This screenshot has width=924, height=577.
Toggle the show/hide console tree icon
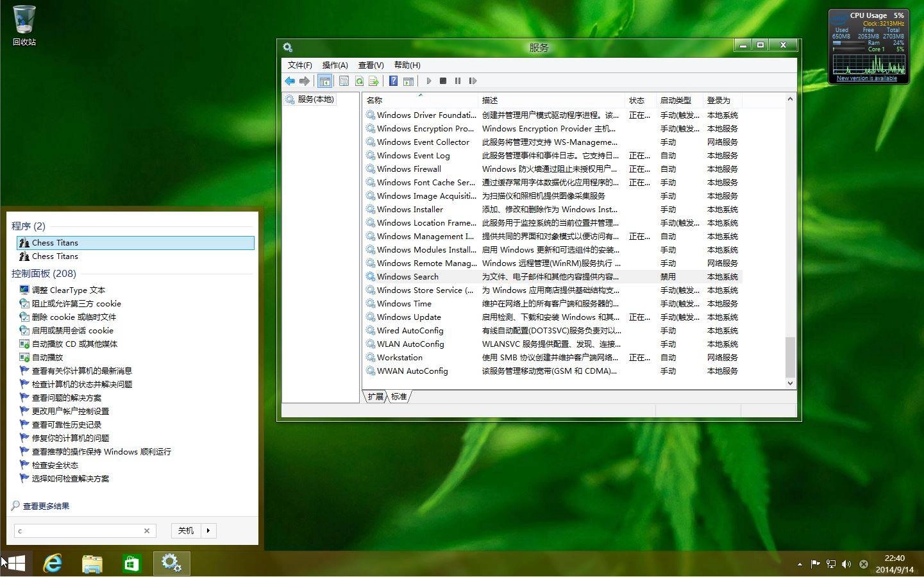324,81
